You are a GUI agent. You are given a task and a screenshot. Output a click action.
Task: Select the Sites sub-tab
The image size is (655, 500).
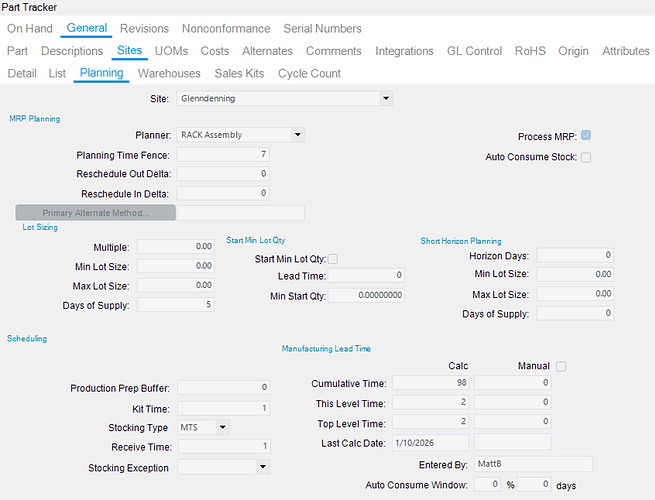[x=129, y=51]
